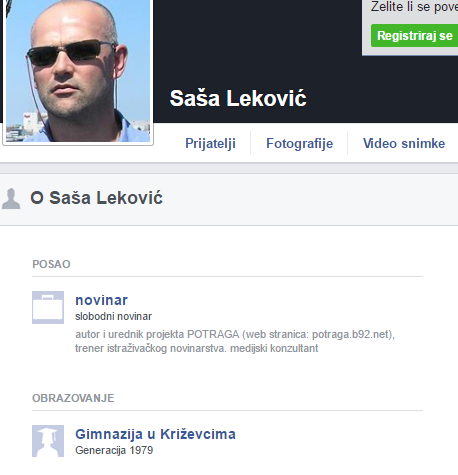458x475 pixels.
Task: Click the Želite li se prompt text
Action: pos(414,7)
